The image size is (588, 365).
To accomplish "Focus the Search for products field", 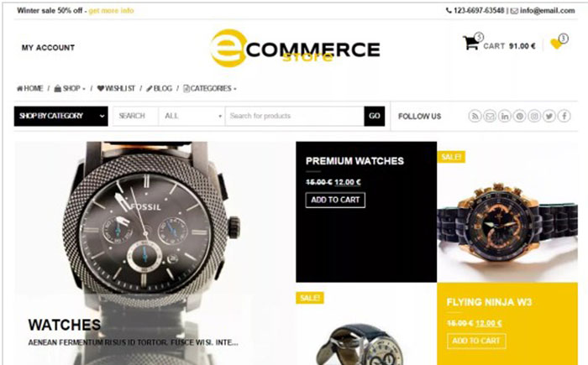I will point(295,116).
